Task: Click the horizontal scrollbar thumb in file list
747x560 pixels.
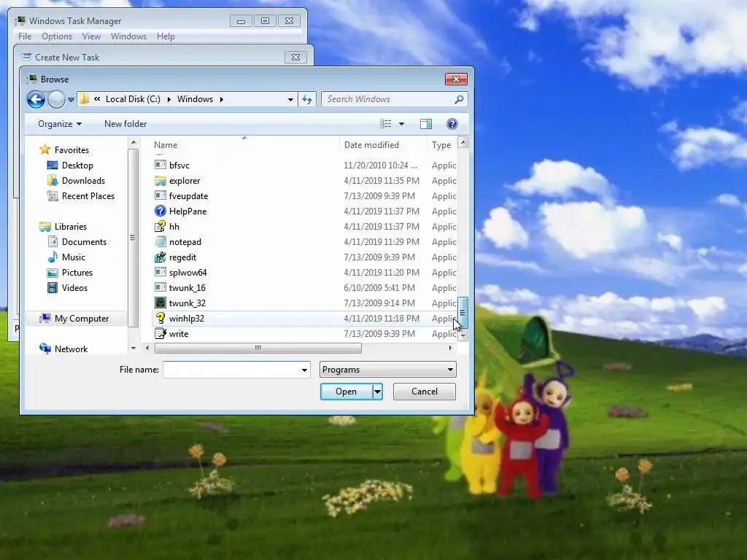Action: (x=258, y=348)
